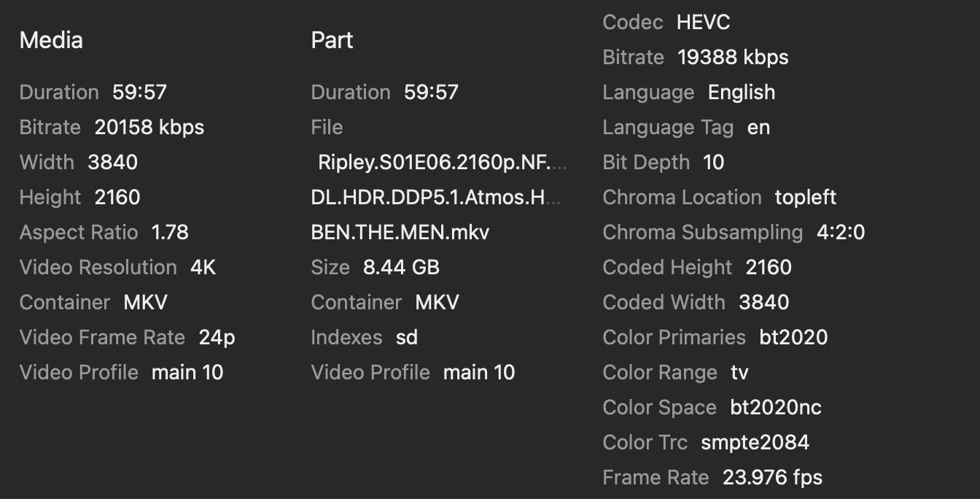Select the Color Trc smpte2084 value
Image resolution: width=980 pixels, height=499 pixels.
755,442
